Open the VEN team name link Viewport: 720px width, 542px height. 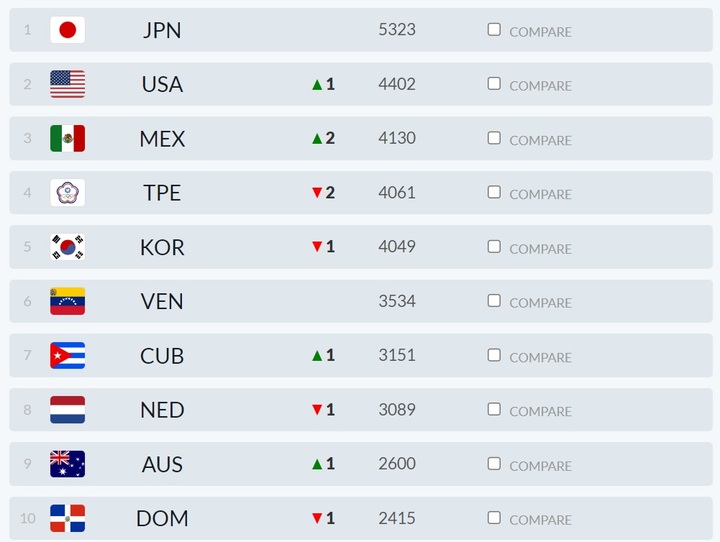pos(162,301)
